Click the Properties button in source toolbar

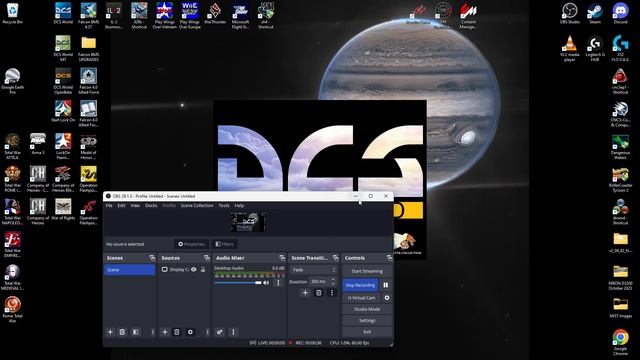click(x=191, y=244)
